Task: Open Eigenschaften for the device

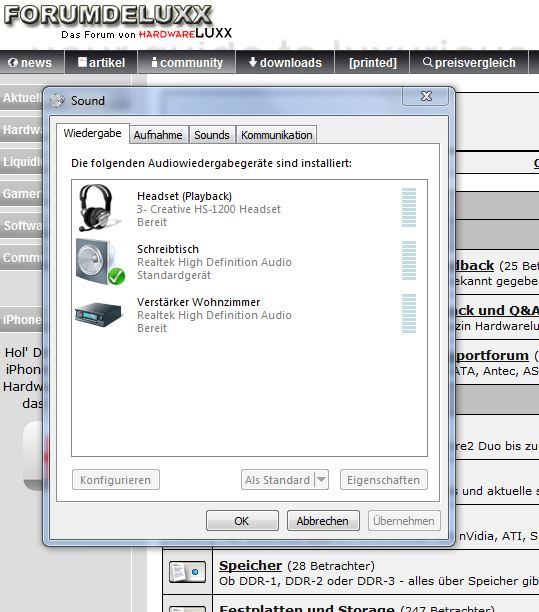Action: point(384,480)
